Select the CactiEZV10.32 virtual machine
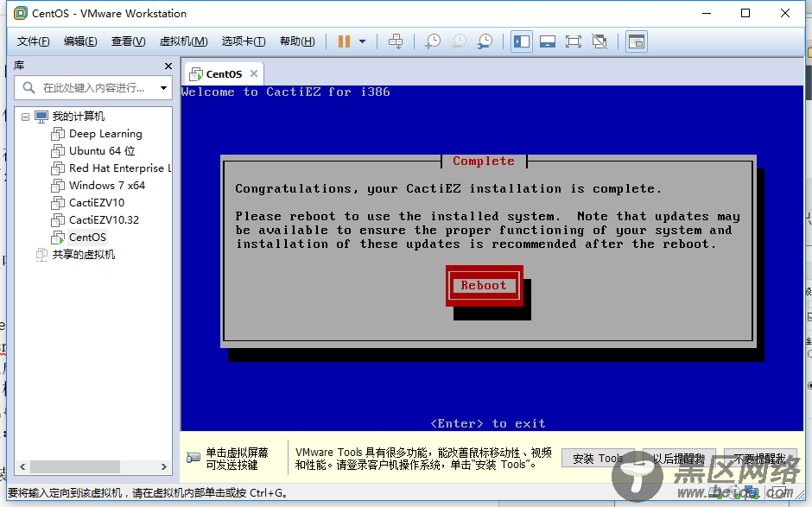Image resolution: width=812 pixels, height=507 pixels. point(104,219)
